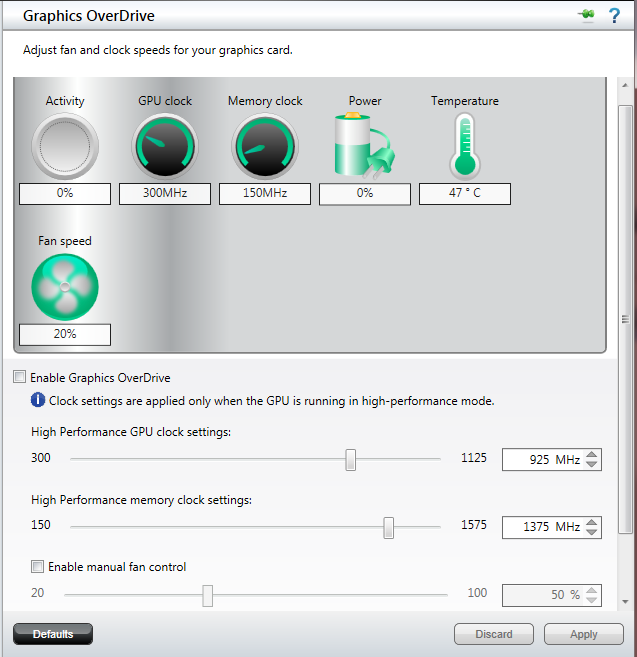Click the blue info icon beside clock note

38,400
